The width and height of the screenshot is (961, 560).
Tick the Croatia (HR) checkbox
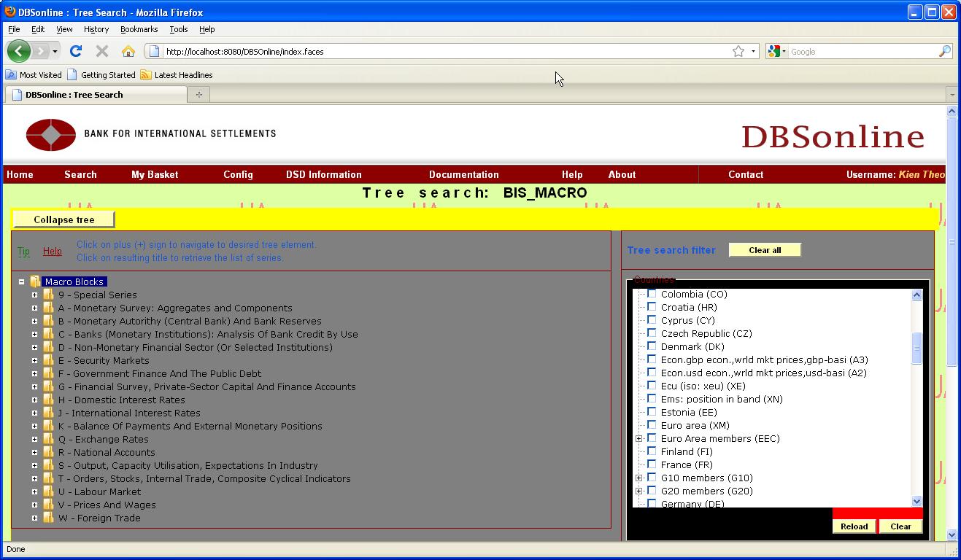652,307
